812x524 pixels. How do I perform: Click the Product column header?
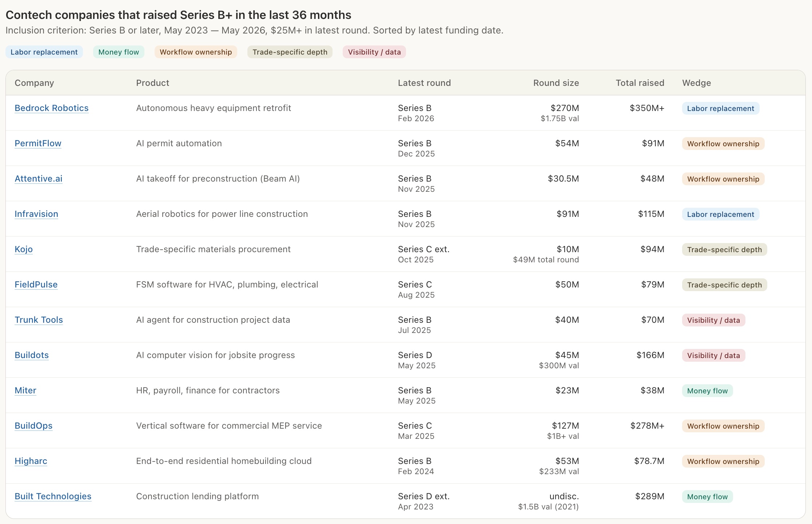click(x=152, y=83)
